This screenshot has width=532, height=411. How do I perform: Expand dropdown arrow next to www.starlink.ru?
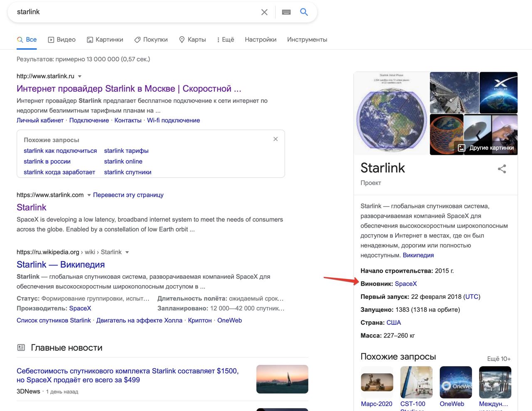[x=80, y=76]
